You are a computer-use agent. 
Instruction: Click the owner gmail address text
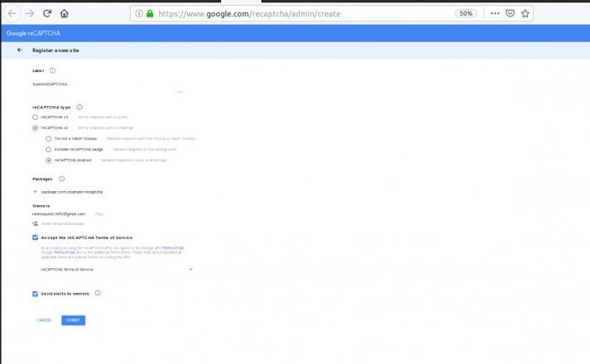[58, 214]
